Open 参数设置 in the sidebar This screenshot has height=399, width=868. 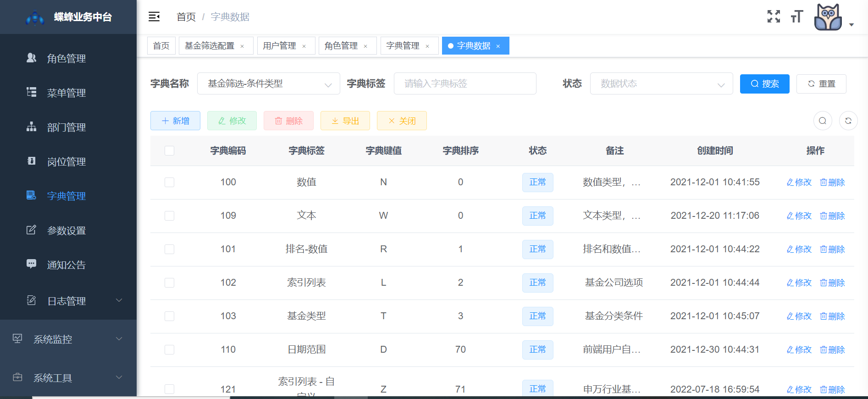[x=68, y=230]
